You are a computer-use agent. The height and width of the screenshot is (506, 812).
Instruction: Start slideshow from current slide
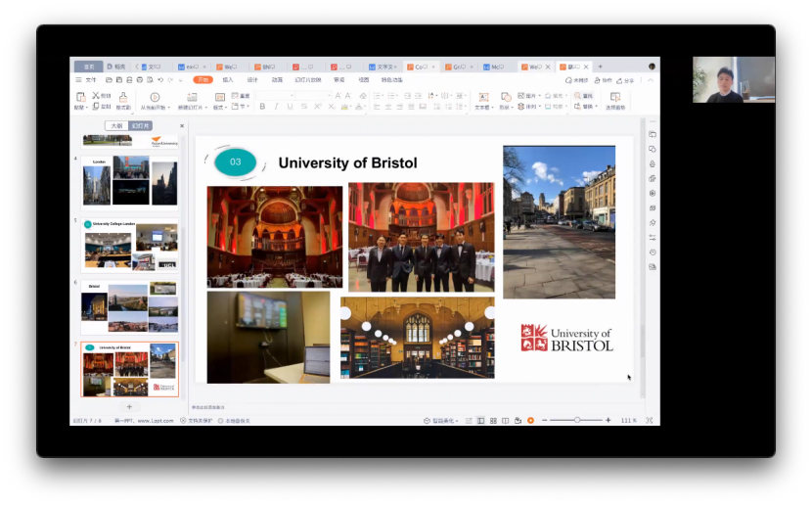click(155, 97)
